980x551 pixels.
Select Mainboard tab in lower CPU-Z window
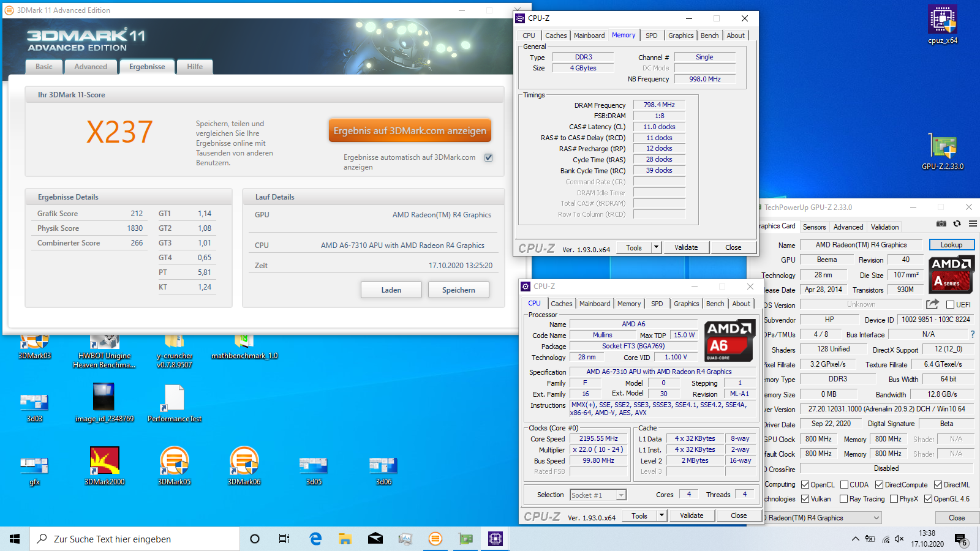coord(595,304)
